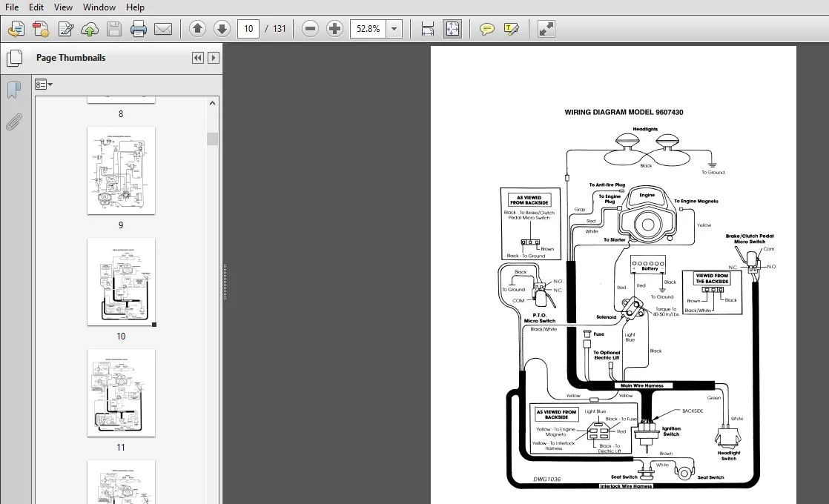The height and width of the screenshot is (504, 829).
Task: Click the thumbnails panel scrollbar thumb
Action: tap(213, 139)
